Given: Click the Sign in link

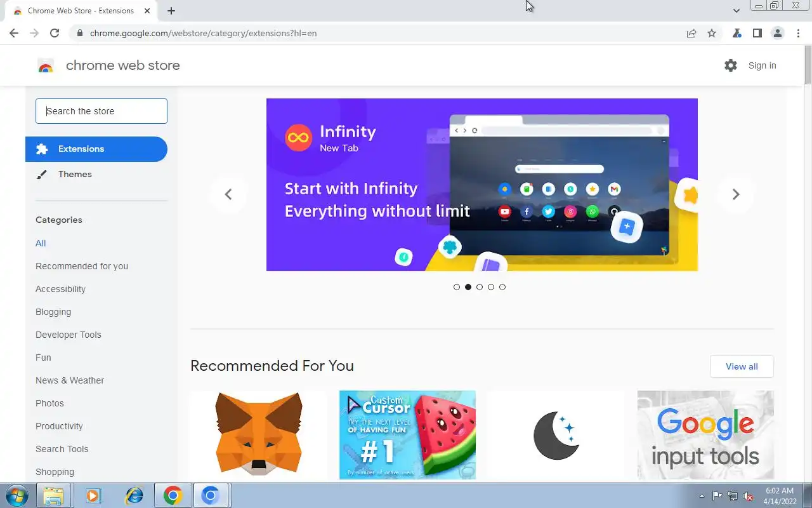Looking at the screenshot, I should (762, 65).
